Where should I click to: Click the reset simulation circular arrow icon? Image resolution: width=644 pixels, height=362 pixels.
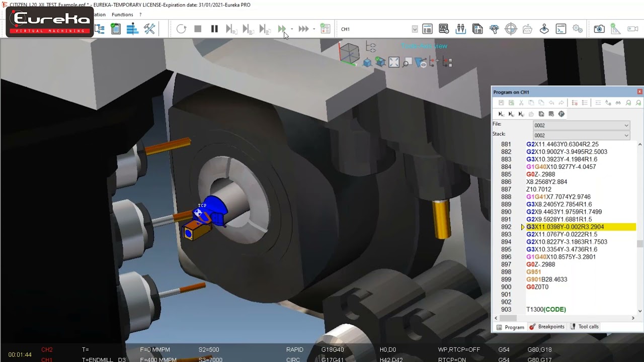tap(181, 29)
